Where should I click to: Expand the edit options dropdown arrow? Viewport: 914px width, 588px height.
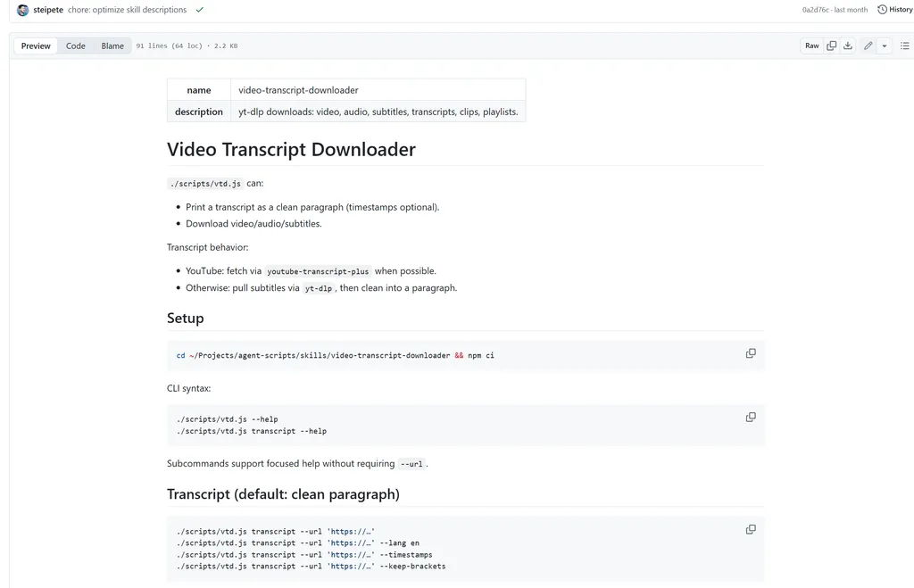tap(885, 46)
